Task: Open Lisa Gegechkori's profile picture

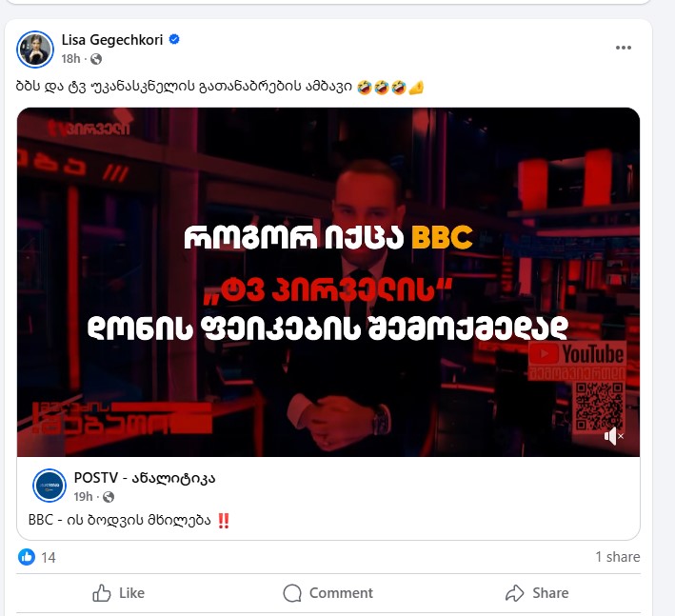Action: pos(35,50)
